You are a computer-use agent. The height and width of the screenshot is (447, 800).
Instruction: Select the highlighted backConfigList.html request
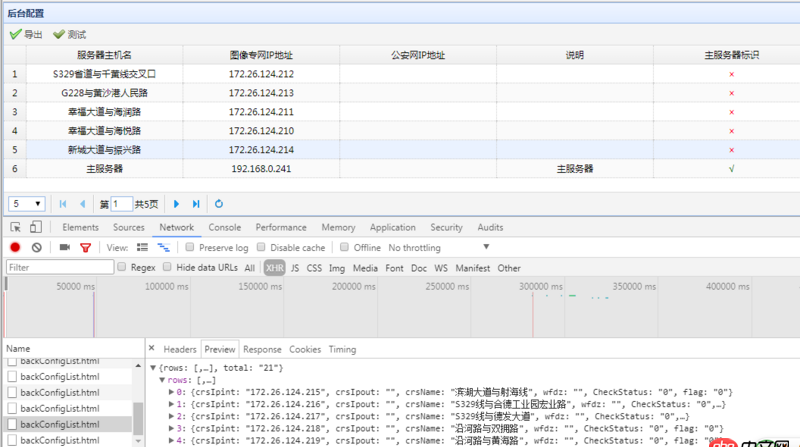click(69, 424)
